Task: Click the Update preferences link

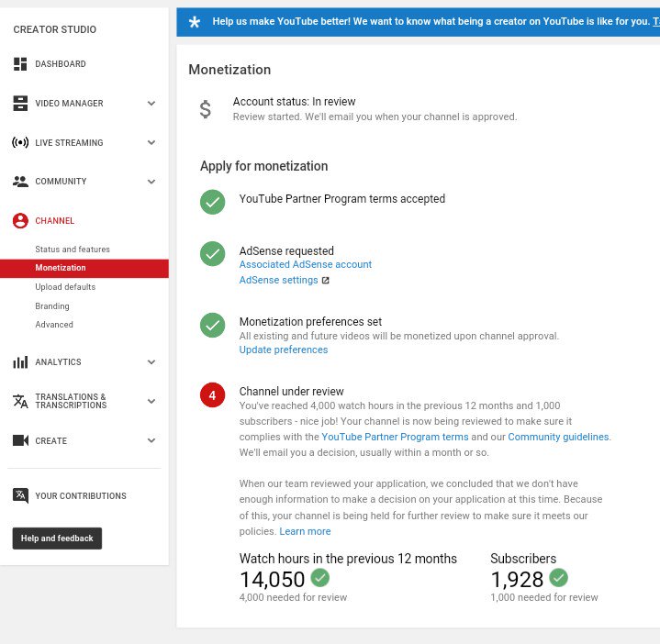Action: [x=284, y=350]
